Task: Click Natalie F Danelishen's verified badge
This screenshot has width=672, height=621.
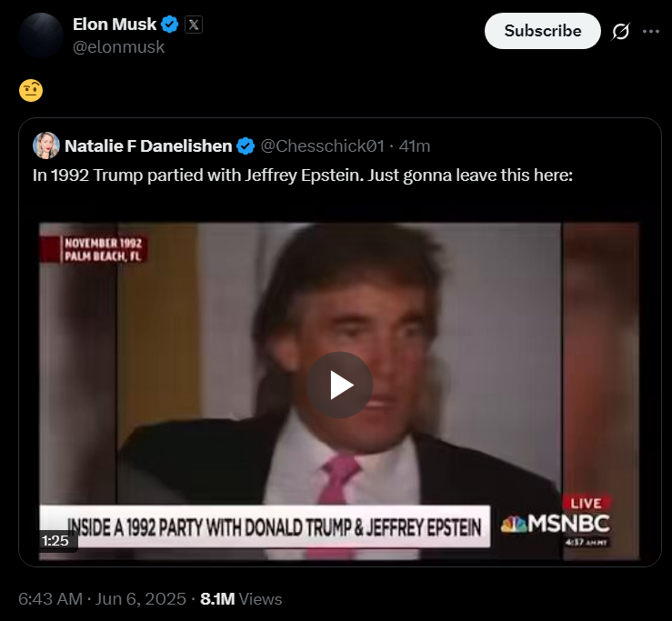Action: 246,146
